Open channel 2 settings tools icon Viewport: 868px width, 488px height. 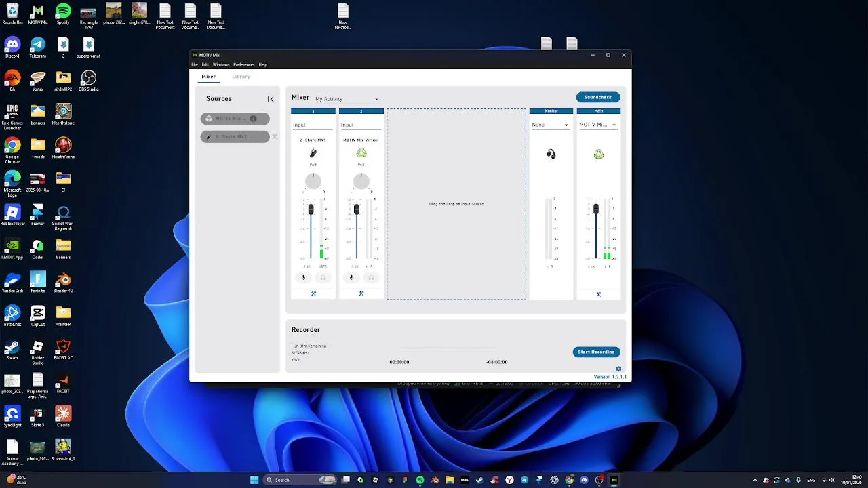pyautogui.click(x=361, y=293)
